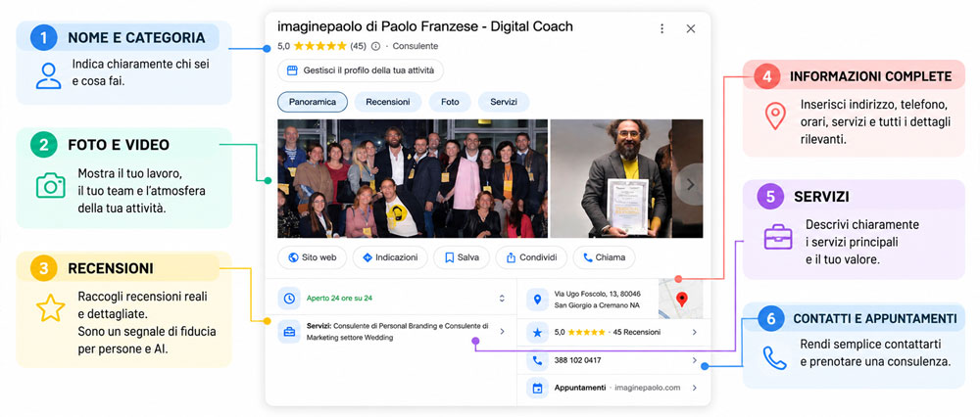This screenshot has height=417, width=980.
Task: Click the star icon in reviews row
Action: point(537,333)
